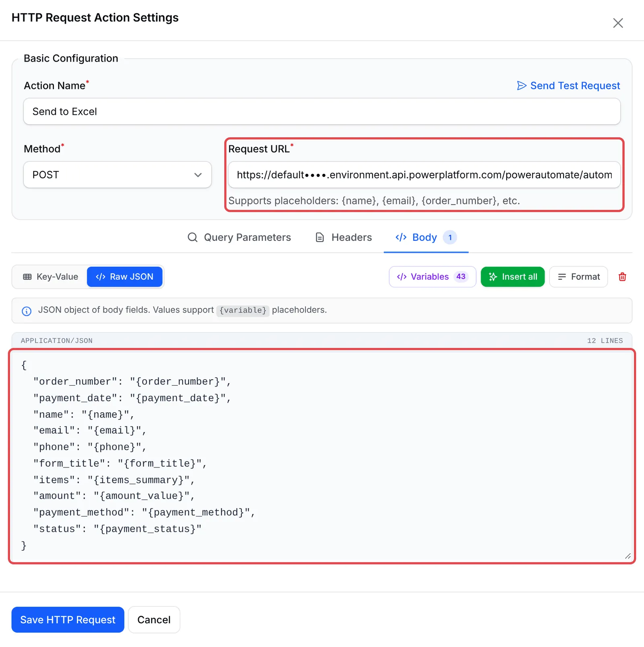The height and width of the screenshot is (647, 644).
Task: Open the Variables list button
Action: point(432,277)
